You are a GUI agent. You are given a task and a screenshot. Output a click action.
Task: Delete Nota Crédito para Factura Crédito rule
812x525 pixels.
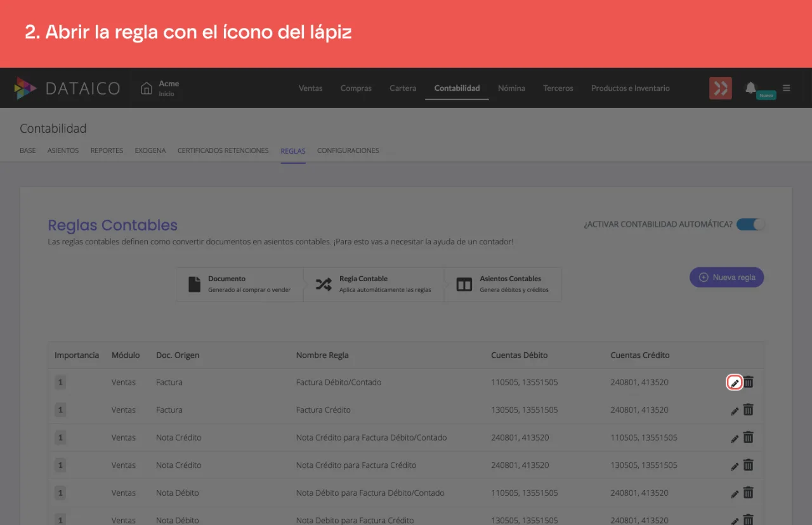749,465
